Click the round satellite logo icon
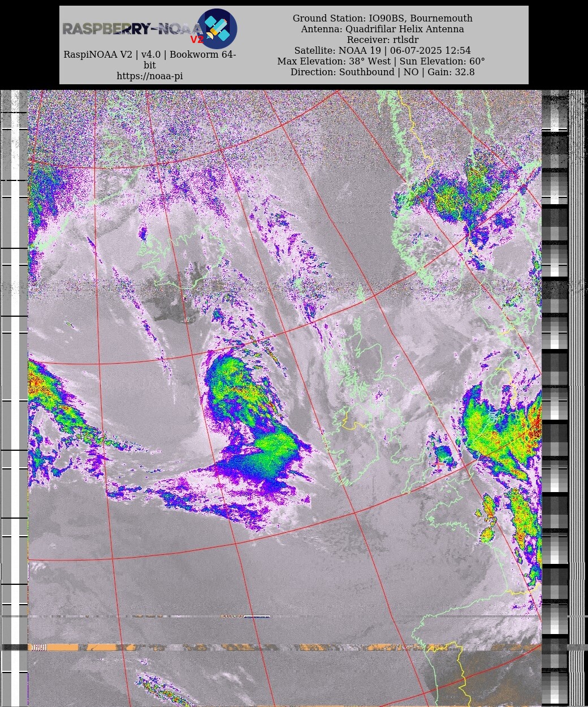This screenshot has height=707, width=588. tap(217, 28)
